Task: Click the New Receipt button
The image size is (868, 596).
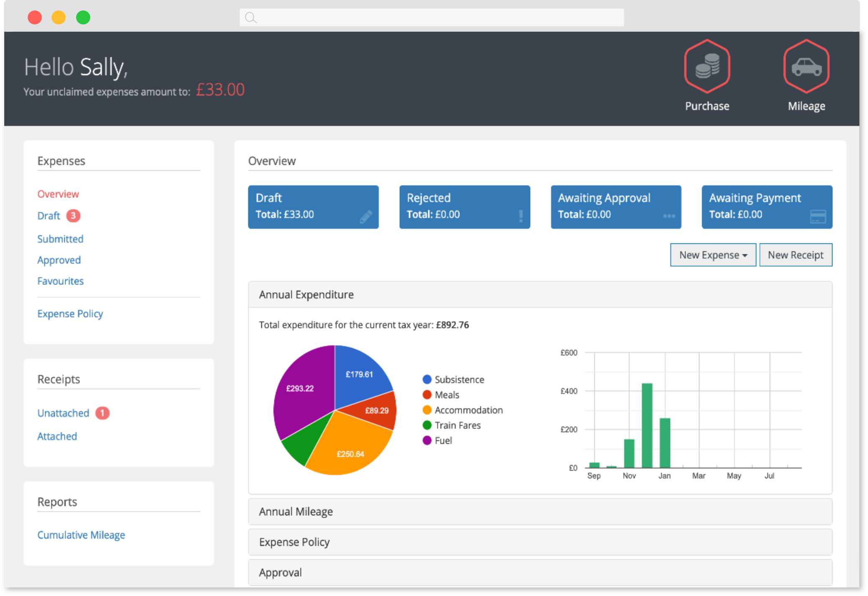Action: tap(795, 255)
